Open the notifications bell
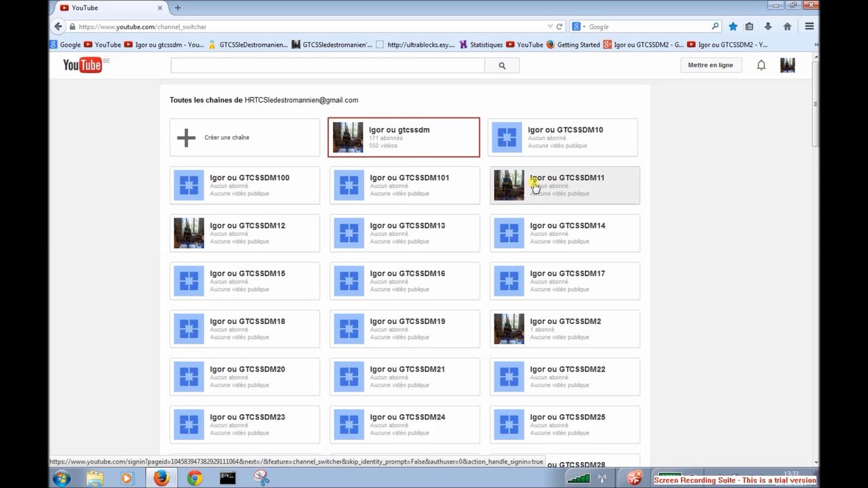 coord(762,65)
